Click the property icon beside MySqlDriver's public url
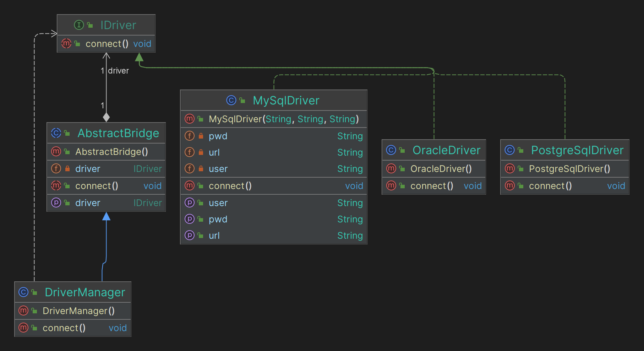Screen dimensions: 644x351 190,236
